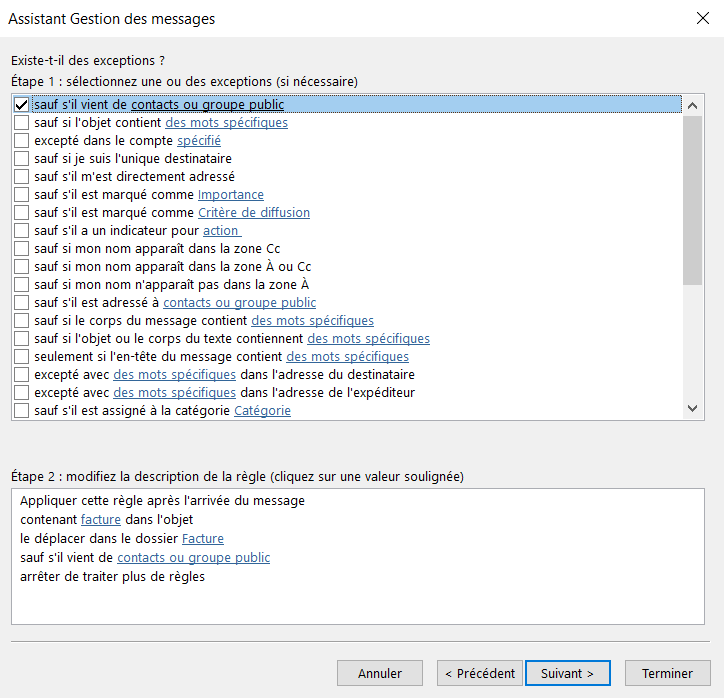This screenshot has height=698, width=724.
Task: Click the exceptions list scroll-up arrow
Action: click(692, 106)
